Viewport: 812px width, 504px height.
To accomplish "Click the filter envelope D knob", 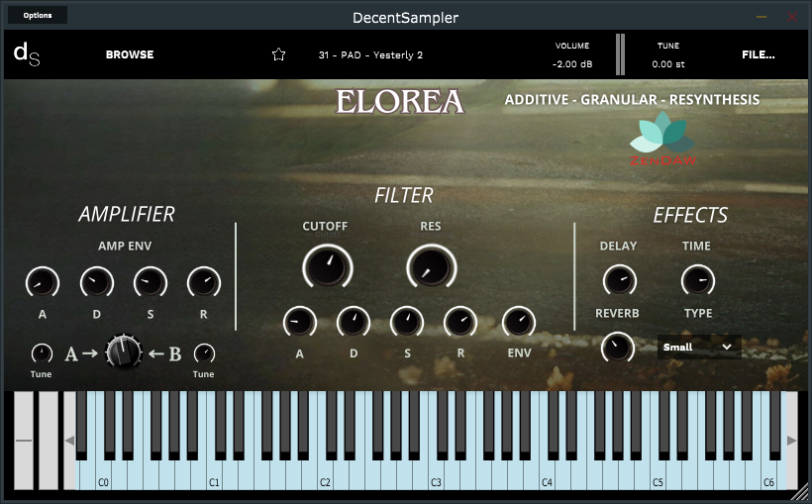I will tap(354, 322).
